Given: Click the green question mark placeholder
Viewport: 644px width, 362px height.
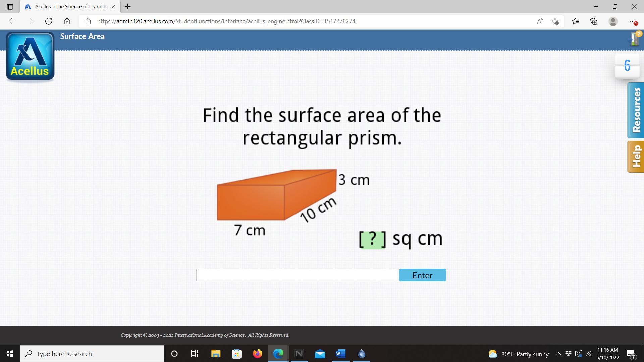Looking at the screenshot, I should 372,239.
